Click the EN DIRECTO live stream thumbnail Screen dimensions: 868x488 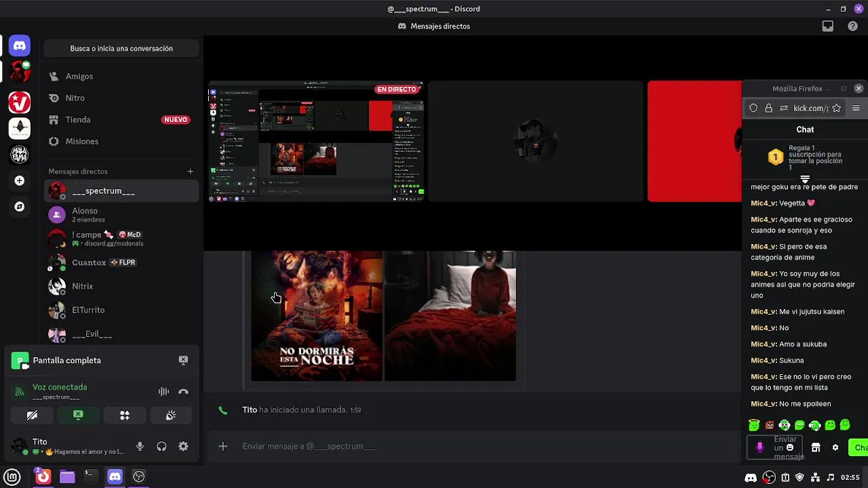click(316, 142)
